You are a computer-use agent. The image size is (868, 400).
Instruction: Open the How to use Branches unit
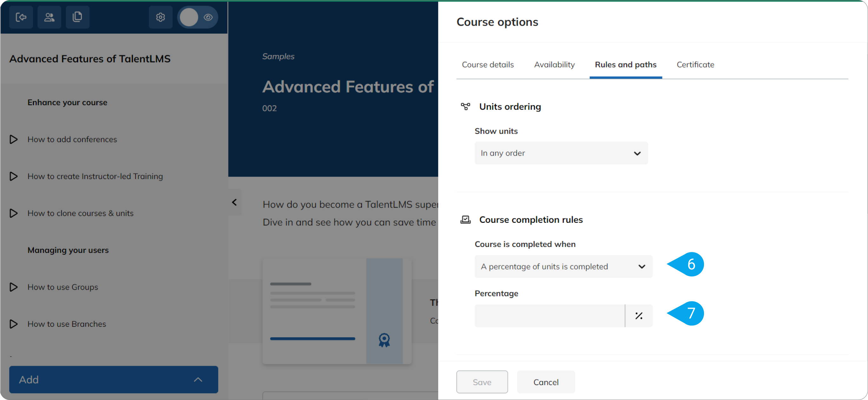pyautogui.click(x=67, y=324)
